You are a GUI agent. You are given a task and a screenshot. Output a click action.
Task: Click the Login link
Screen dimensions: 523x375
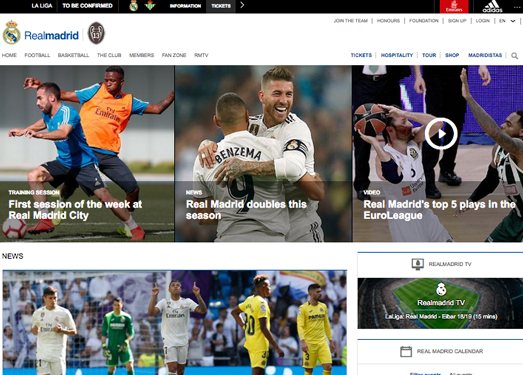tap(483, 21)
